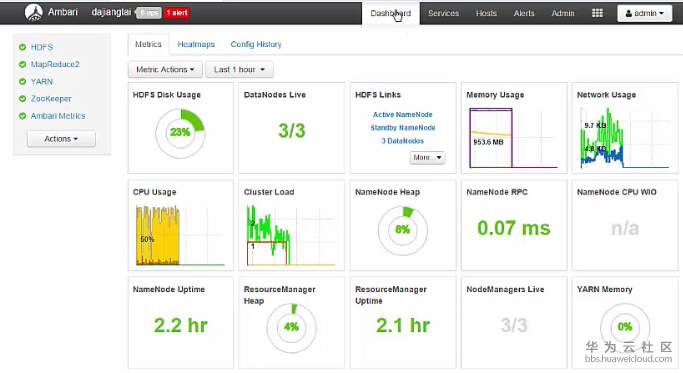
Task: Click the red 1 alert badge
Action: (x=176, y=13)
